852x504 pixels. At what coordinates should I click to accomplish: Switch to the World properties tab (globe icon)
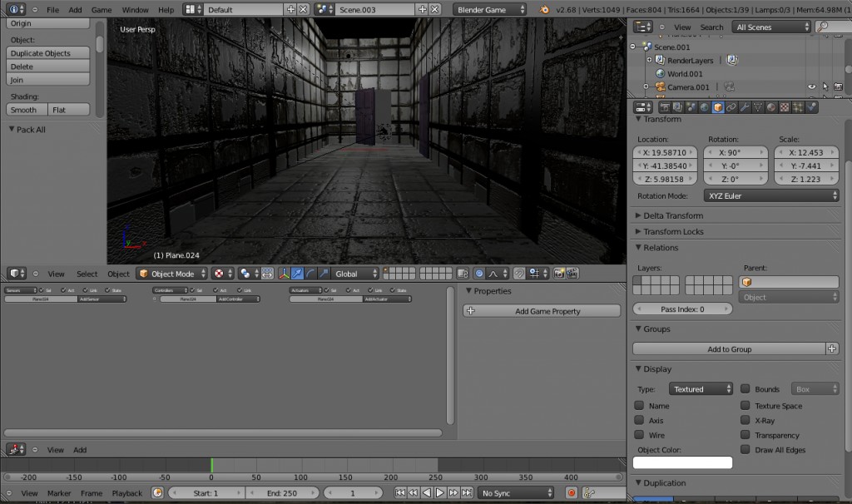[x=703, y=106]
